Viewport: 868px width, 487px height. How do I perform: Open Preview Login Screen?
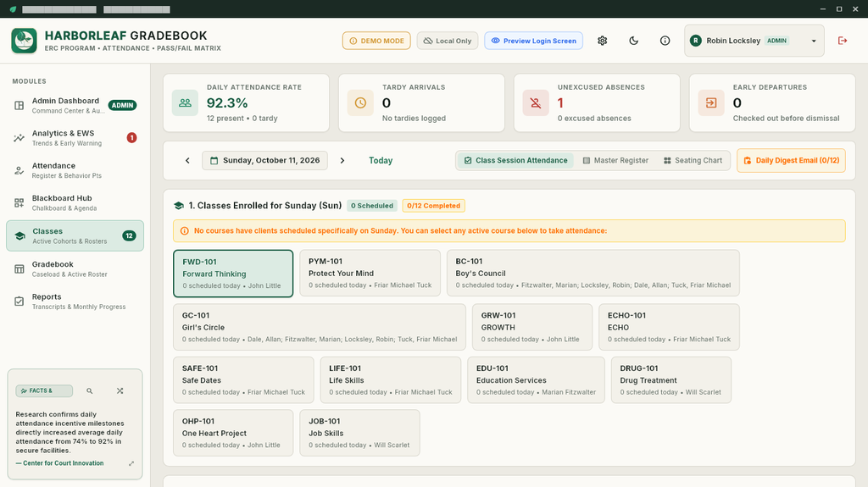tap(534, 41)
